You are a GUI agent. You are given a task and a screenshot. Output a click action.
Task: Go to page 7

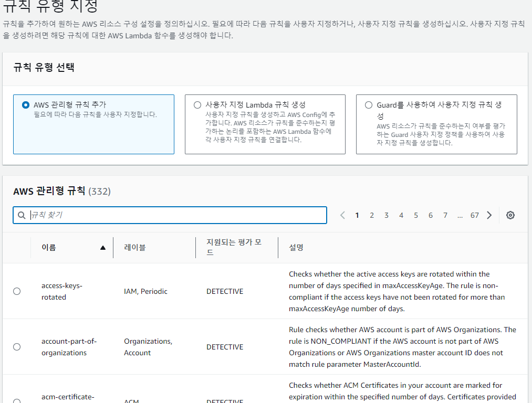(x=445, y=215)
